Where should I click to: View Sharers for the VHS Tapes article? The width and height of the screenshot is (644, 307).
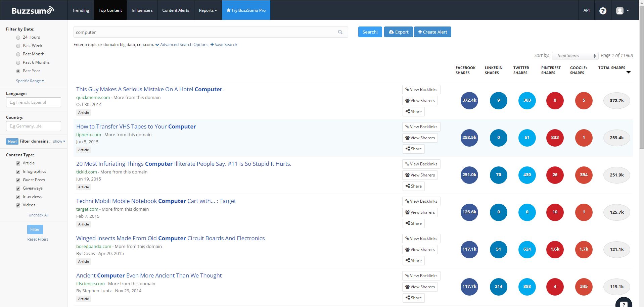[x=420, y=138]
